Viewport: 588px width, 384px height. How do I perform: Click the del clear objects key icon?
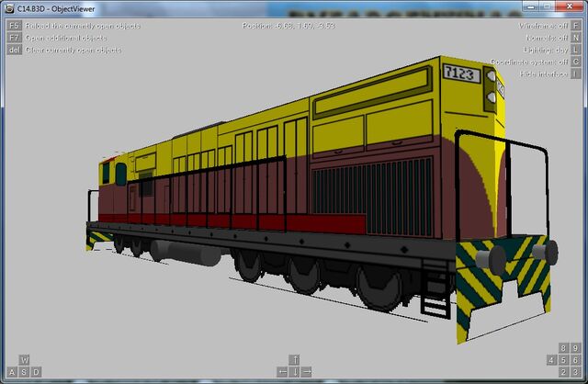pos(14,50)
